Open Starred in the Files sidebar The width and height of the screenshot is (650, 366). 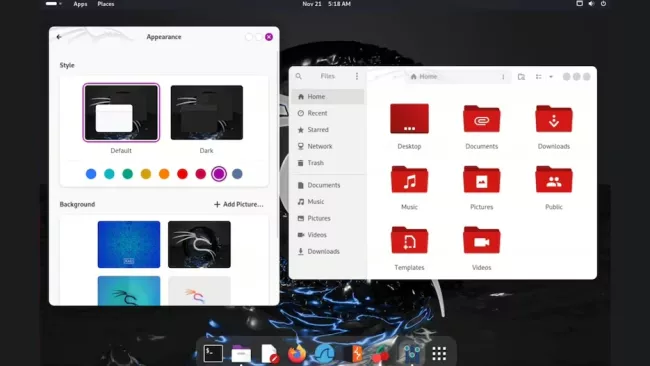tap(327, 130)
